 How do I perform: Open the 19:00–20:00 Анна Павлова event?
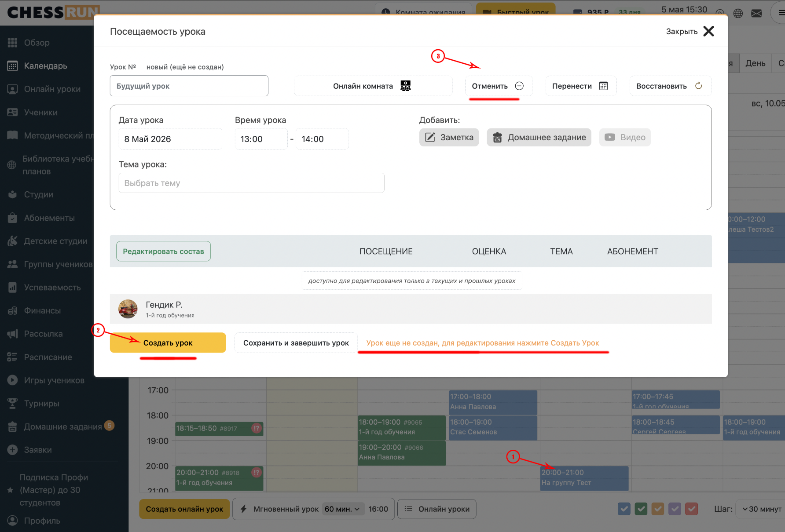(x=402, y=452)
